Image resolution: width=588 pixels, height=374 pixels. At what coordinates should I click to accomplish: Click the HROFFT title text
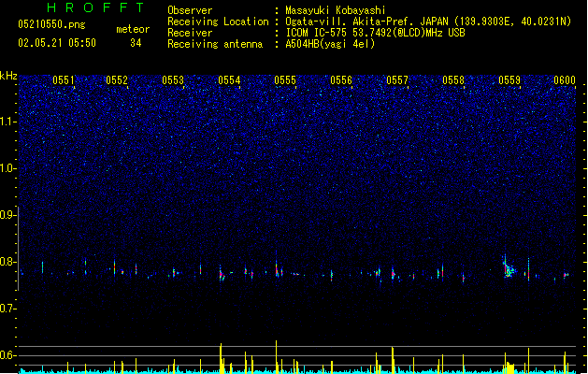96,7
